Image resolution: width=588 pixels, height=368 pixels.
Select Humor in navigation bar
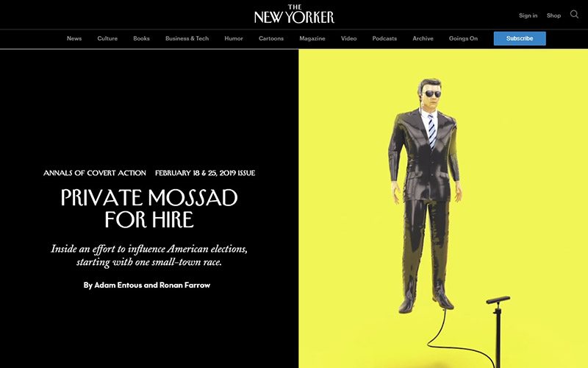pyautogui.click(x=234, y=38)
